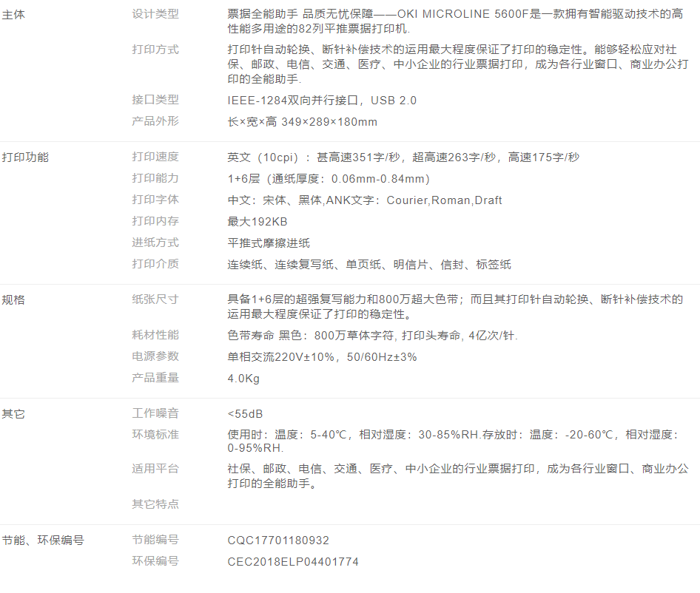Click the 主体 section heading

[x=13, y=14]
